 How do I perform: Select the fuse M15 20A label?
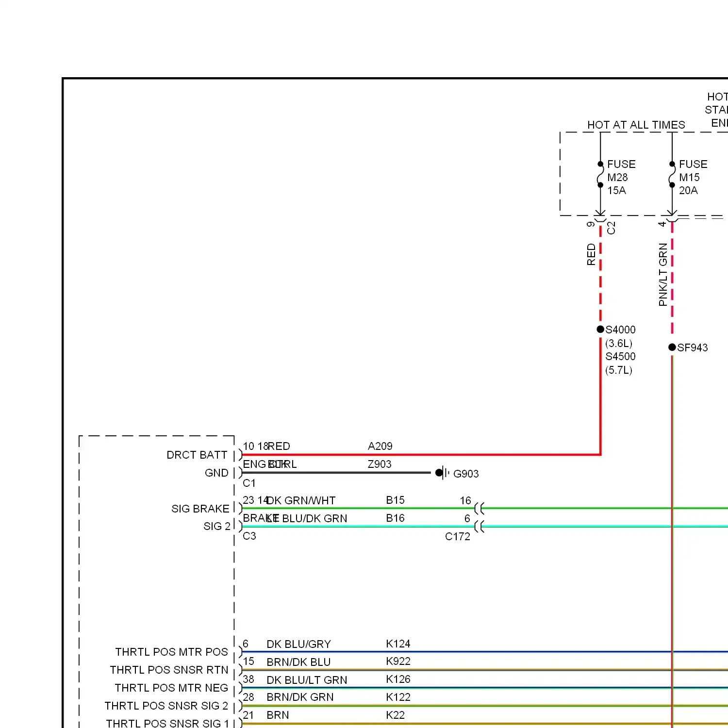coord(693,177)
